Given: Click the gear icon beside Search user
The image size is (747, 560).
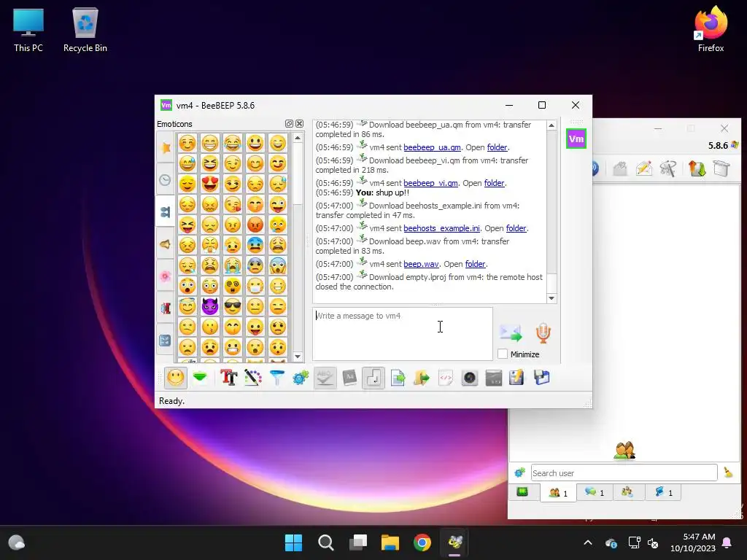Looking at the screenshot, I should (x=519, y=472).
